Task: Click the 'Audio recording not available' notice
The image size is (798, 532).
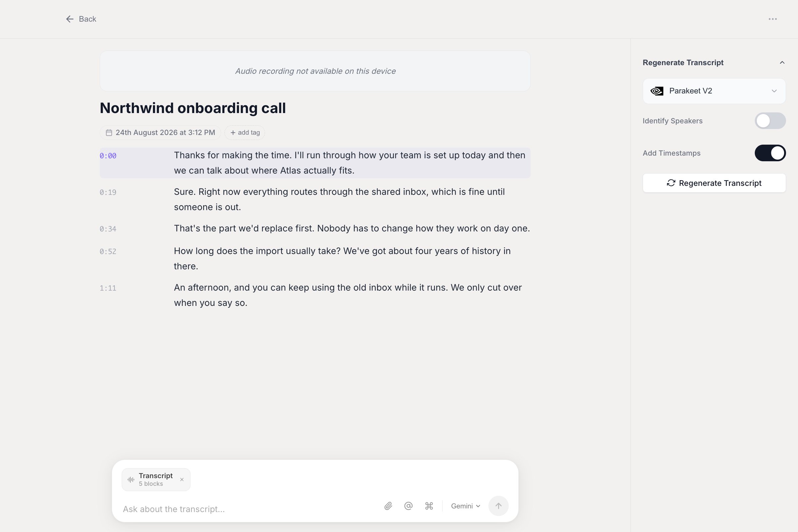Action: click(x=315, y=71)
